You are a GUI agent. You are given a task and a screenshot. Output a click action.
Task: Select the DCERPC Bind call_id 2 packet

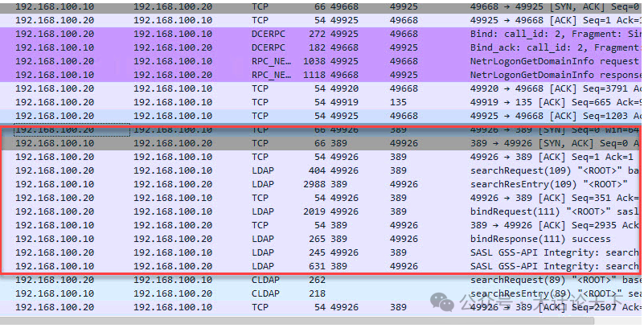point(322,34)
